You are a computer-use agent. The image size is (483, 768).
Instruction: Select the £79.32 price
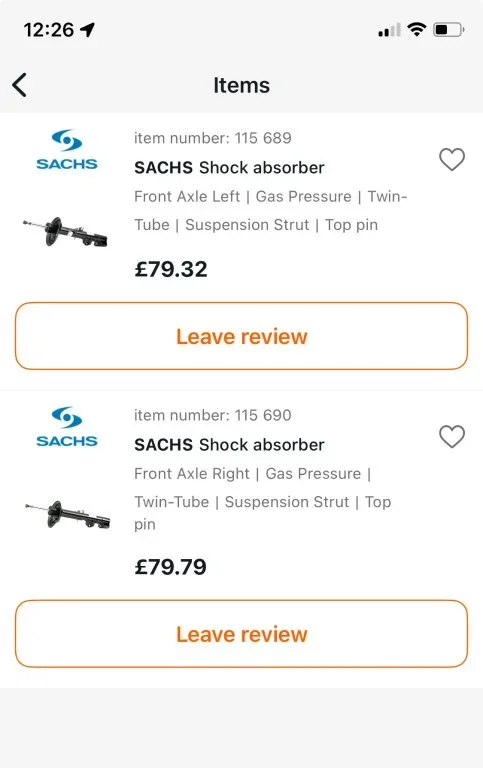tap(171, 269)
